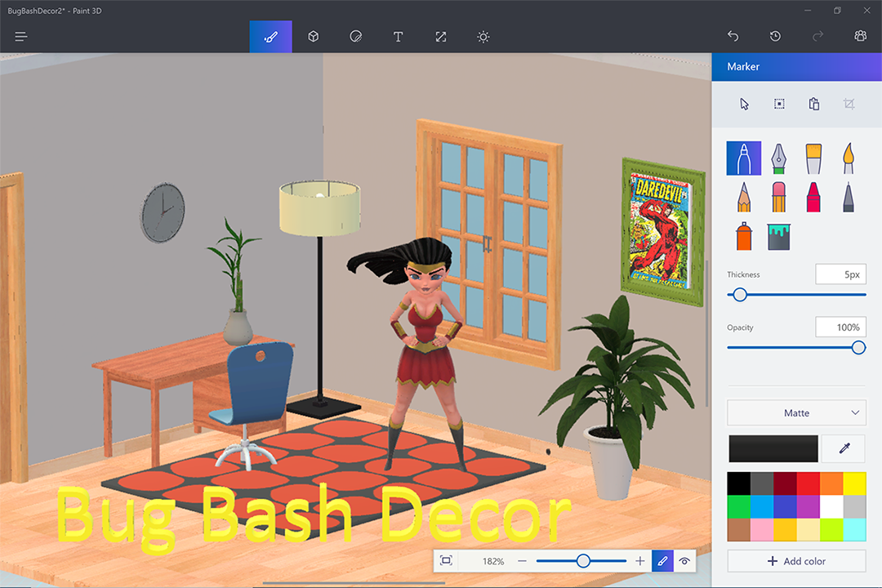
Task: Select the Crayon tool
Action: 813,197
